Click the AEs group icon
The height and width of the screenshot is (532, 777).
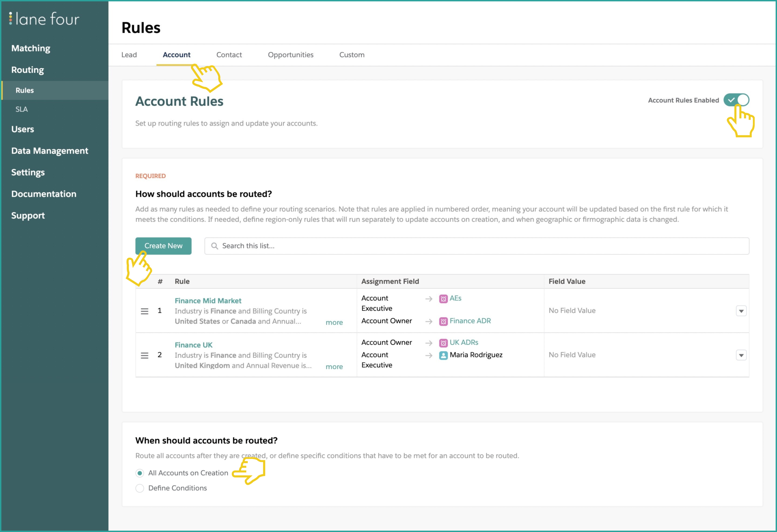443,299
